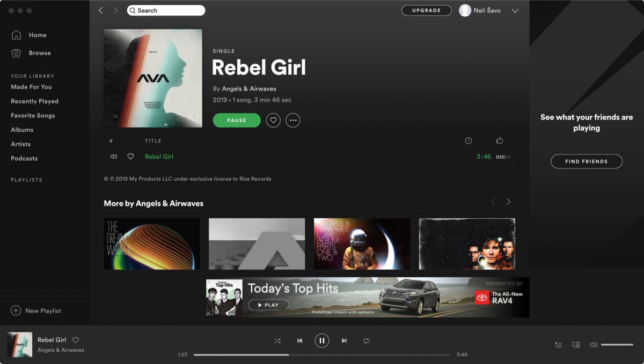Heart the now playing song
This screenshot has height=364, width=644.
click(76, 340)
